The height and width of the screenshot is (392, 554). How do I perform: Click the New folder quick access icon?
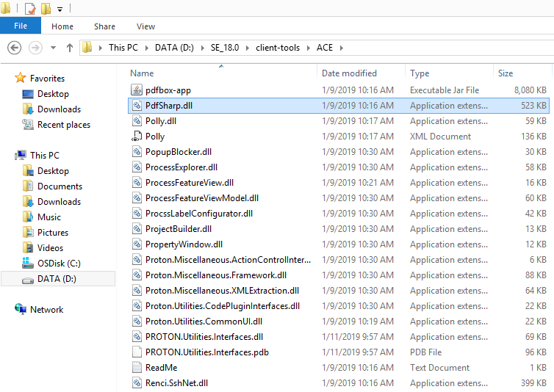[46, 9]
